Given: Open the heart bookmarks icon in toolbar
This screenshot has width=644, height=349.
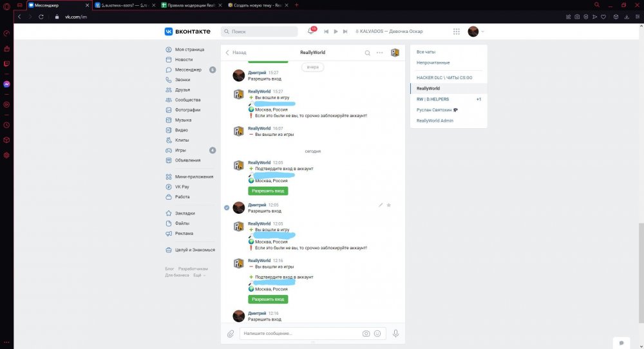Looking at the screenshot, I should (x=603, y=17).
